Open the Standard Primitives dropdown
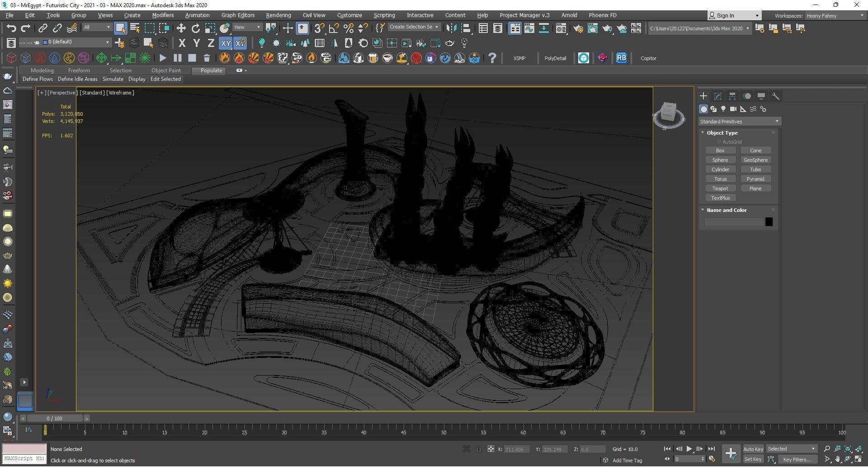Viewport: 868px width, 470px height. click(739, 122)
